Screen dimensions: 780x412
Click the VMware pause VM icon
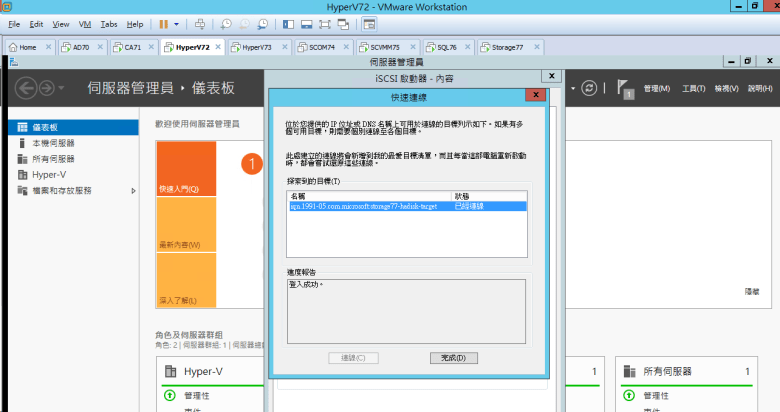(163, 22)
